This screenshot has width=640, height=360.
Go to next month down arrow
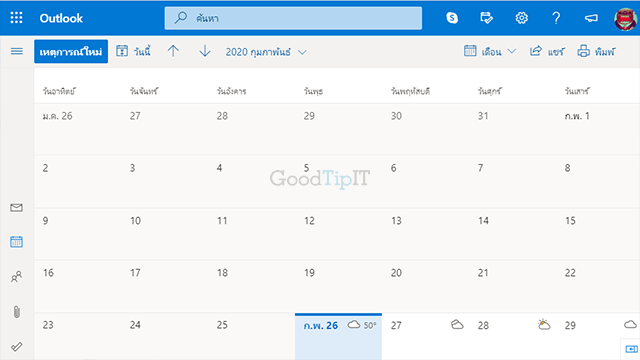pos(205,51)
